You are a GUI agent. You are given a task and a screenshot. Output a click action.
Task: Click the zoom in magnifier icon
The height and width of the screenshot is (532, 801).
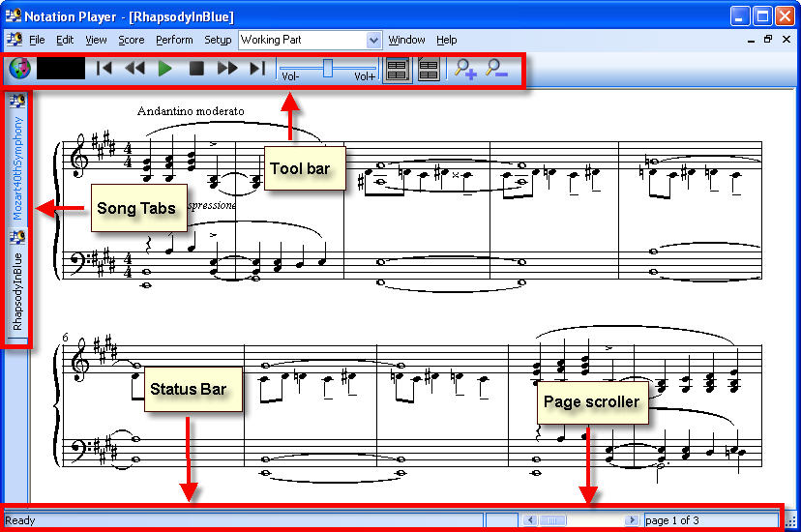pyautogui.click(x=465, y=69)
